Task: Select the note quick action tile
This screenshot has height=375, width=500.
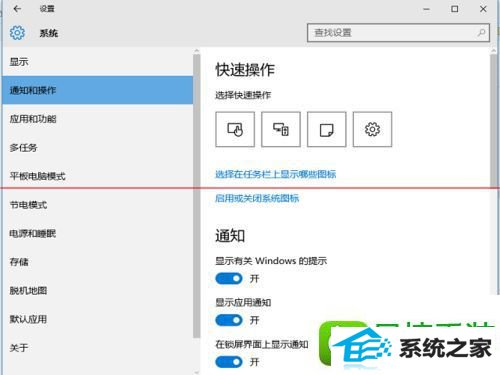Action: click(x=326, y=129)
